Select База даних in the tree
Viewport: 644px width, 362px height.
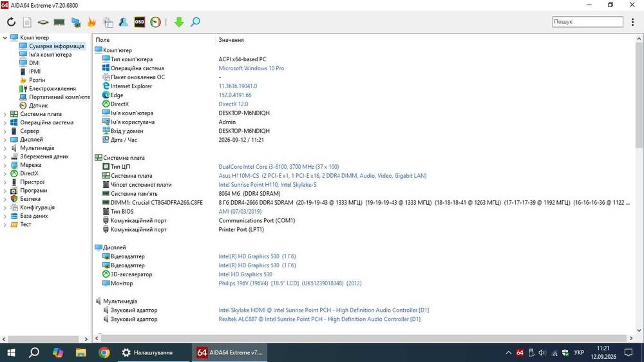(x=33, y=216)
